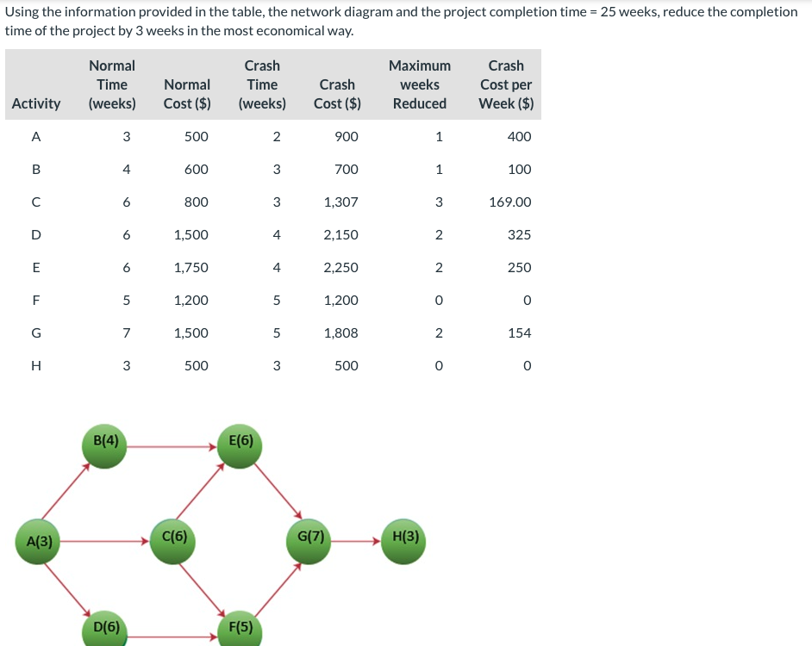Select node A(3) in the network diagram
This screenshot has width=812, height=646.
37,542
